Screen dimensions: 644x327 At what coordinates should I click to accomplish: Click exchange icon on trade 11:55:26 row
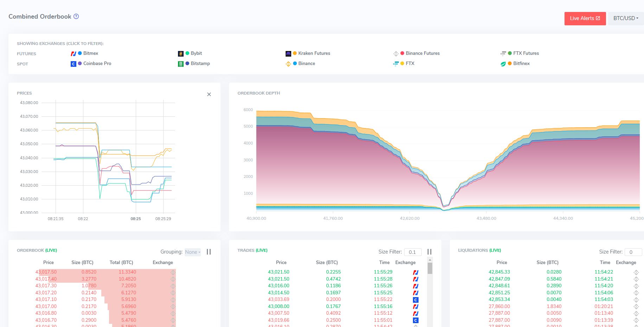tap(415, 286)
